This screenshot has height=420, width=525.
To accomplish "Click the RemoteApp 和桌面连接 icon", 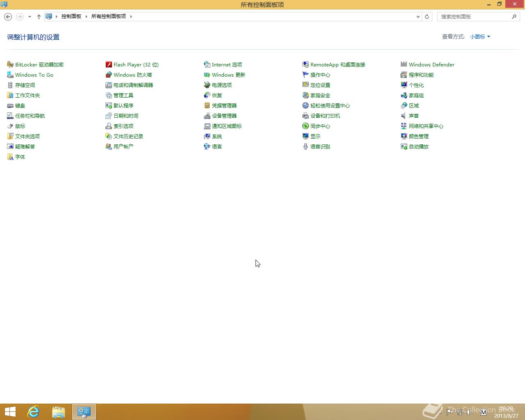I will 306,64.
